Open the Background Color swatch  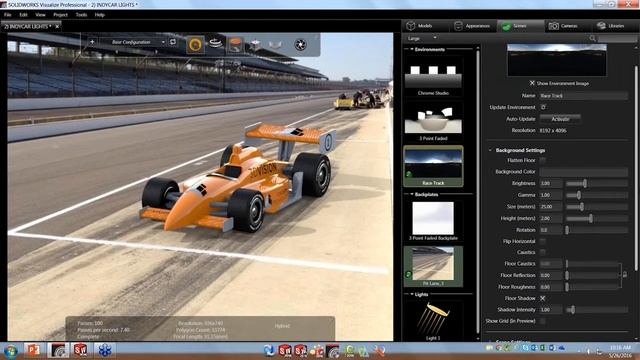point(583,172)
